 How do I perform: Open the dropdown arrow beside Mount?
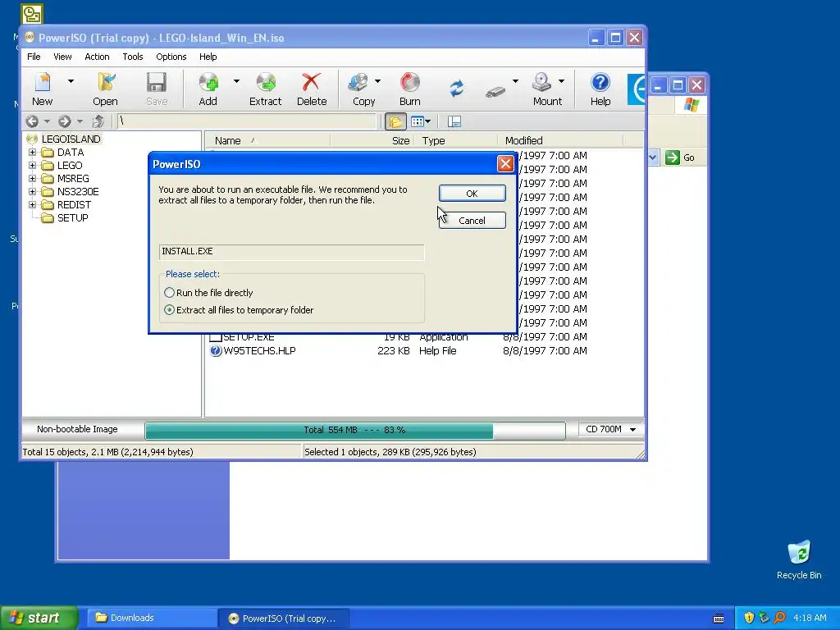(561, 81)
